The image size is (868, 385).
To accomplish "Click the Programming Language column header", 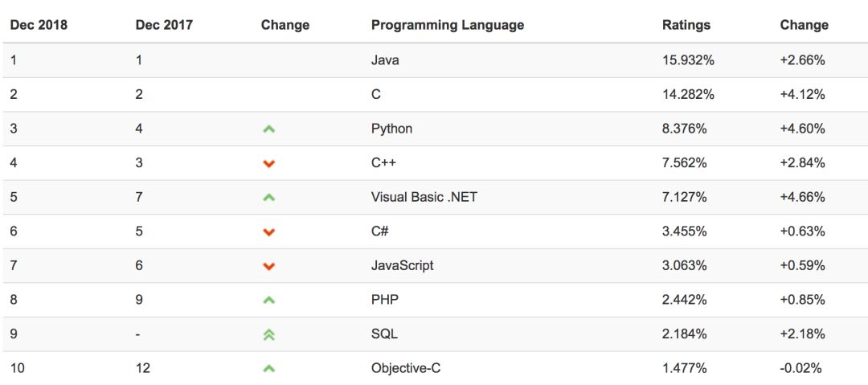I will [448, 25].
